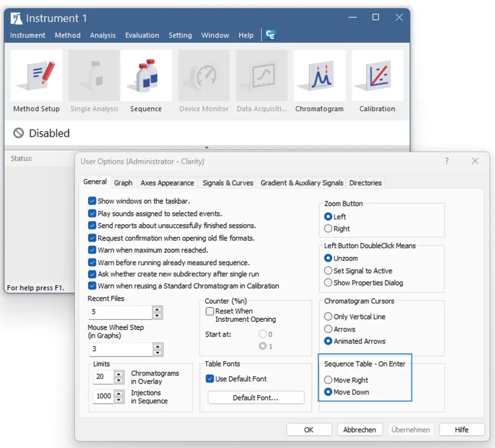Enable Reset When Instrument Opening

[x=210, y=311]
